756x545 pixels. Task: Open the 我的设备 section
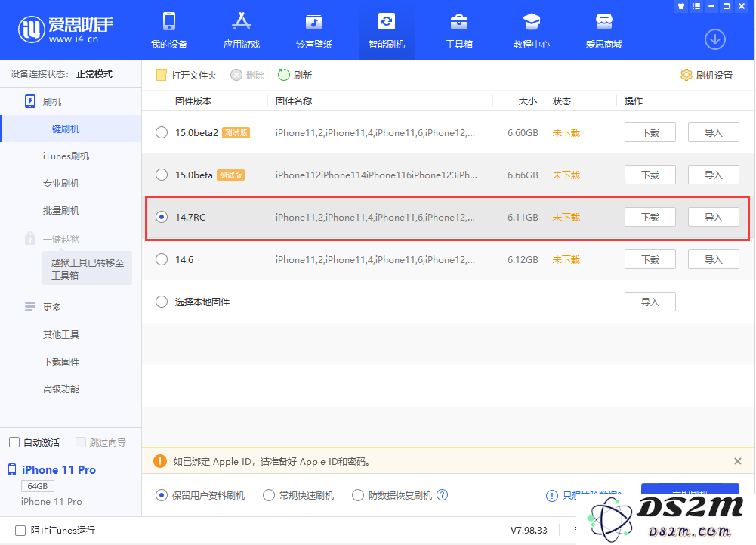168,30
